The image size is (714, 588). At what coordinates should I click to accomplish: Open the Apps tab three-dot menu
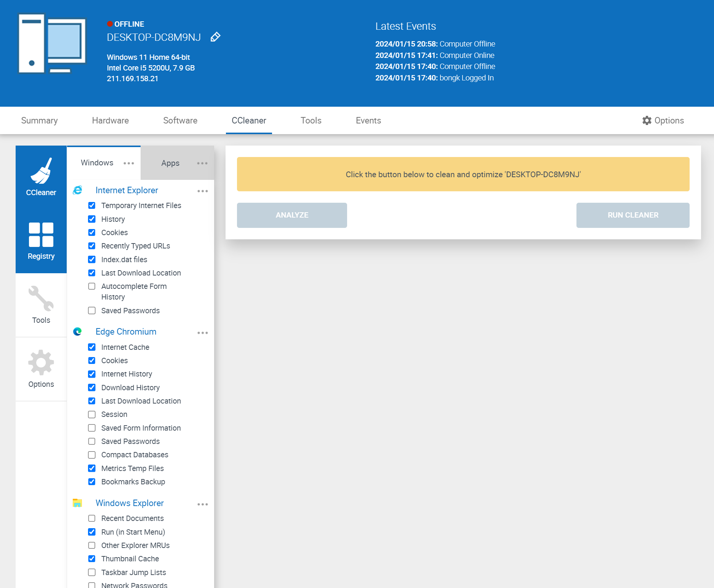[x=202, y=163]
